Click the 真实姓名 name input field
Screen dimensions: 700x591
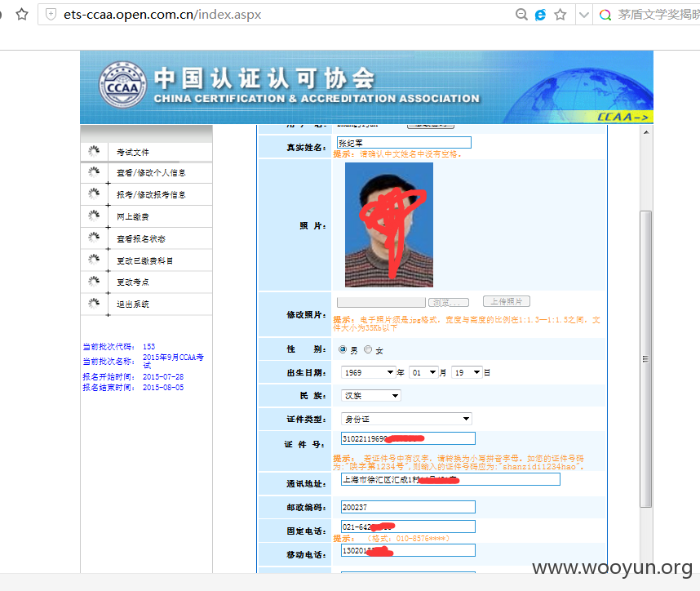tap(404, 143)
